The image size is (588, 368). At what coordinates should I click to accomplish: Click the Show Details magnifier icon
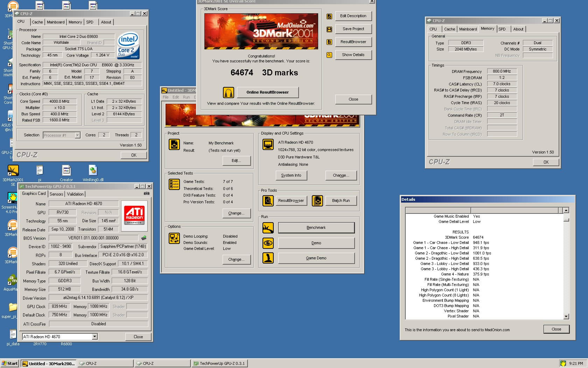(329, 55)
